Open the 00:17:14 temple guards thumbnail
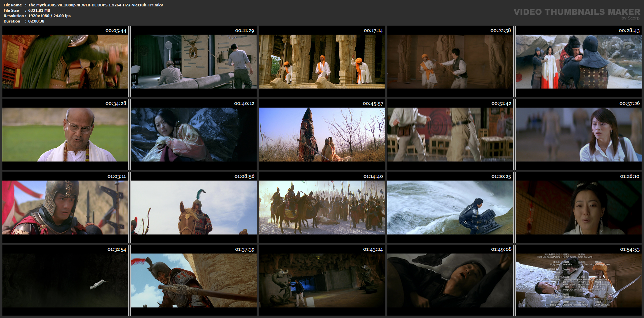 pos(322,62)
